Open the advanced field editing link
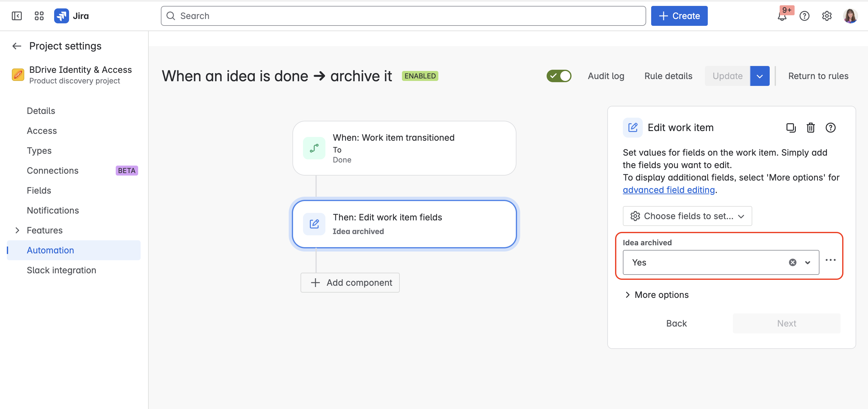The height and width of the screenshot is (409, 868). pos(668,190)
